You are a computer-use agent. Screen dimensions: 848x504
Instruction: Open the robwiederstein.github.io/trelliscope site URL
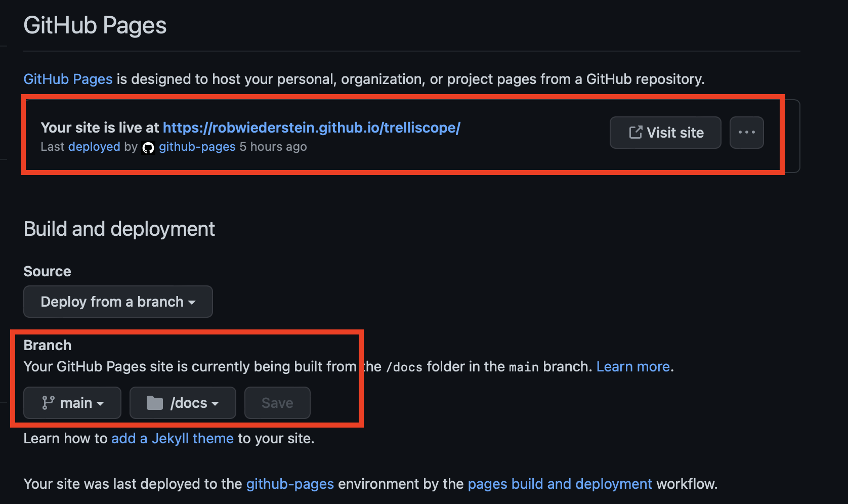click(x=311, y=128)
